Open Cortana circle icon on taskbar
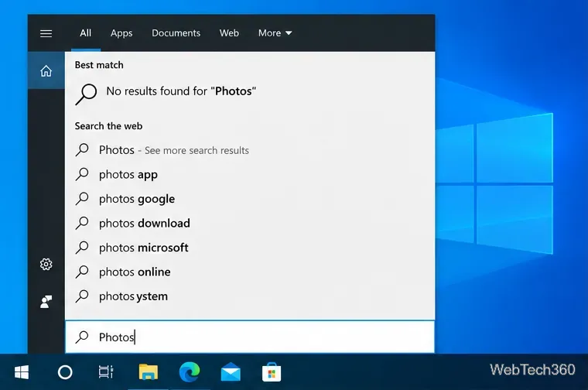The width and height of the screenshot is (588, 390). [65, 372]
